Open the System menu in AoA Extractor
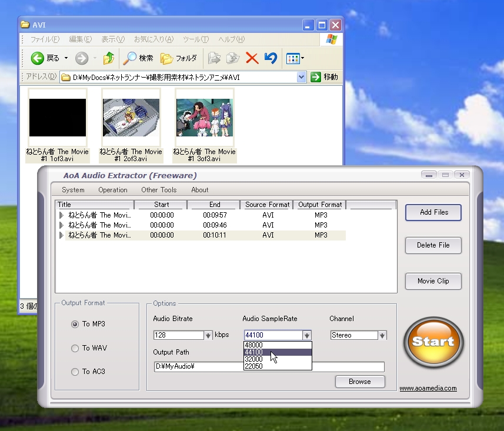This screenshot has width=504, height=431. pos(73,190)
